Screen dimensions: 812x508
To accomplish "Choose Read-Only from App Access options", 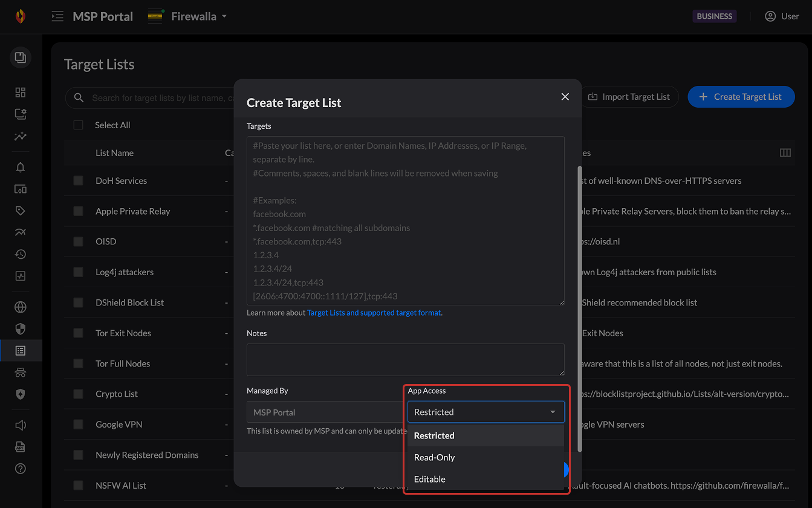I will pyautogui.click(x=435, y=457).
